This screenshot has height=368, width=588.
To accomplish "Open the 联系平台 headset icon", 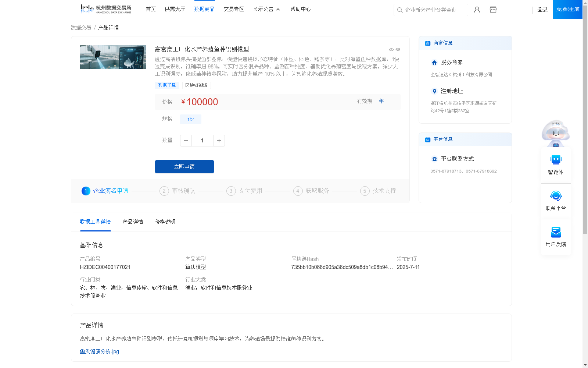I will [556, 196].
